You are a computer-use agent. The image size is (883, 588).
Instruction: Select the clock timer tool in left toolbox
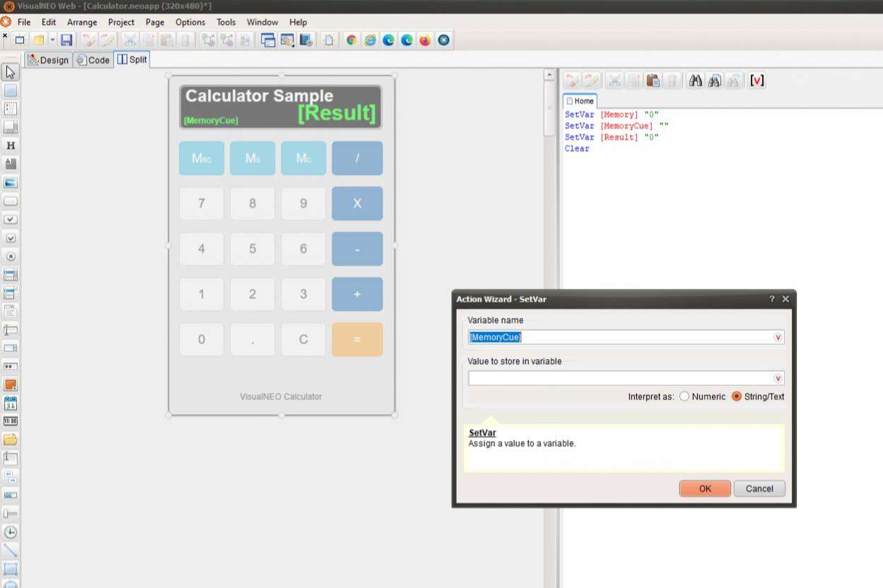click(x=11, y=532)
